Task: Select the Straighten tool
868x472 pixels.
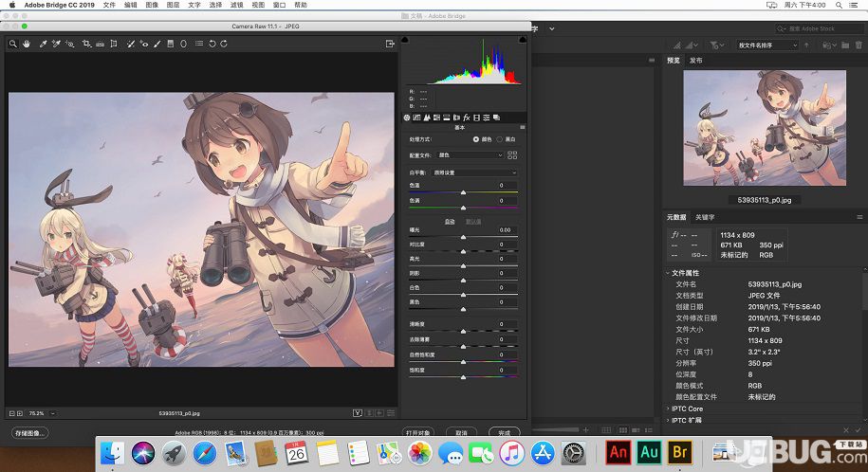Action: [101, 44]
